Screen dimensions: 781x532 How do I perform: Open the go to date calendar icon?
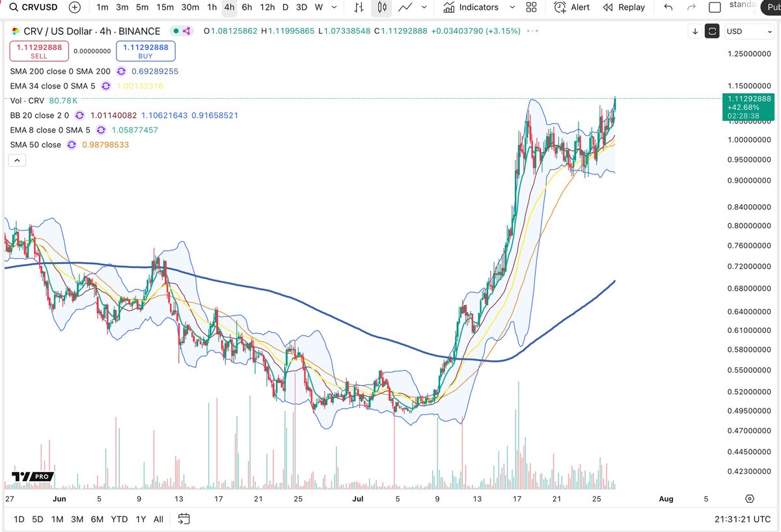[184, 518]
